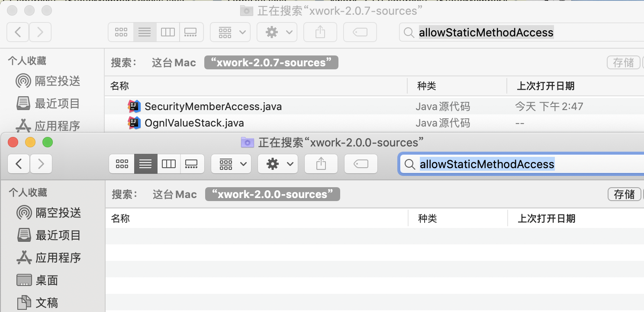Sort by 上次打开日期 in xwork-2.0.7-sources window
The height and width of the screenshot is (312, 644).
[576, 86]
